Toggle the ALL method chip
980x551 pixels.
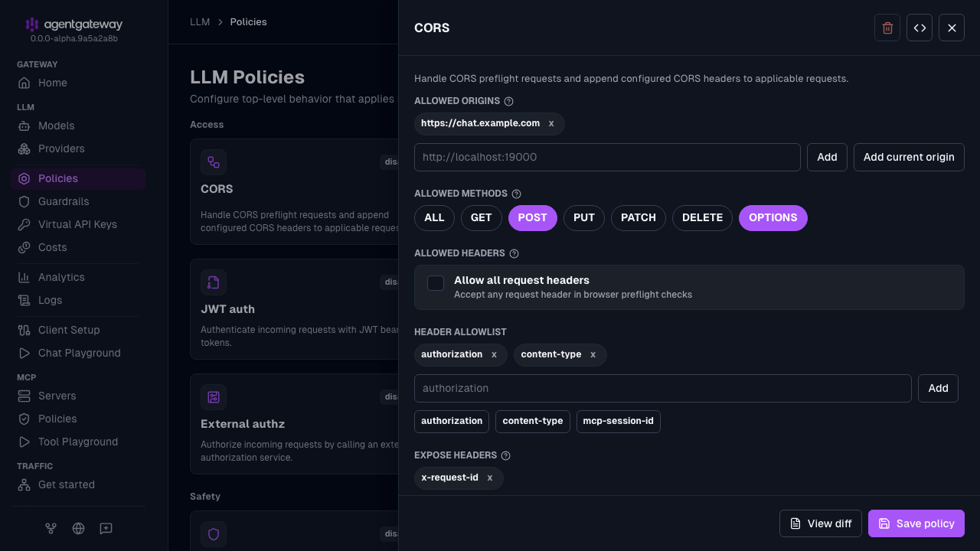pyautogui.click(x=434, y=217)
